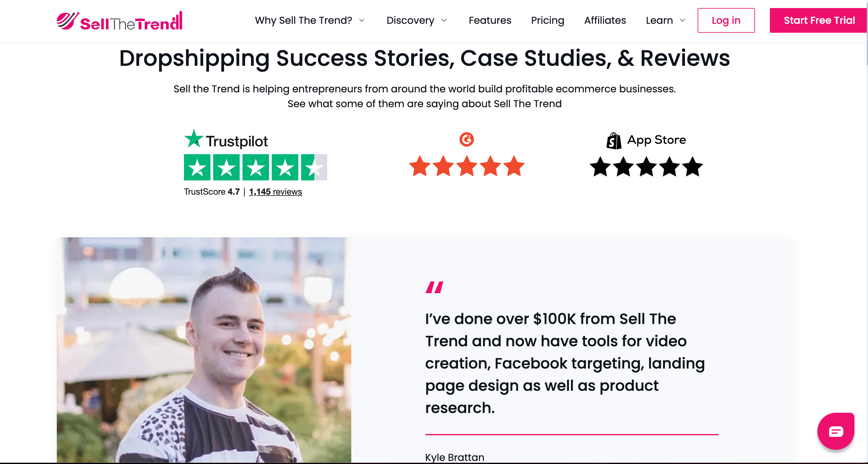Click the Shopify bag icon
The height and width of the screenshot is (464, 868).
pyautogui.click(x=614, y=141)
